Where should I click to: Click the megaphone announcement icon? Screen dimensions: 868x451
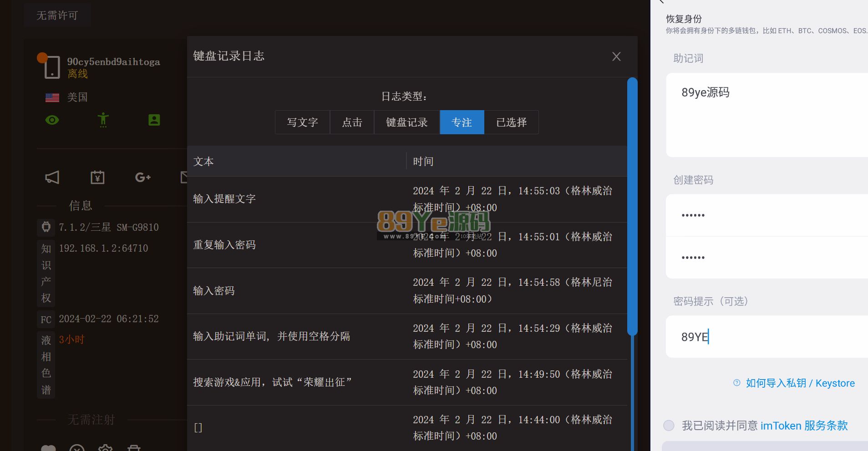(x=52, y=177)
